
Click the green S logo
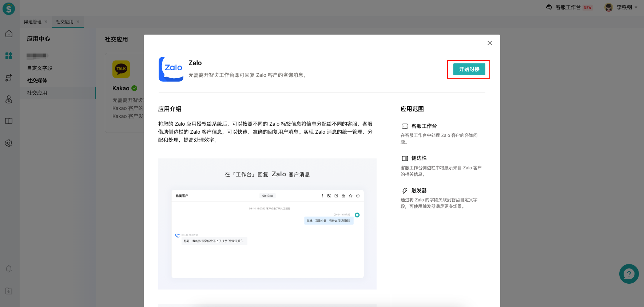9,8
